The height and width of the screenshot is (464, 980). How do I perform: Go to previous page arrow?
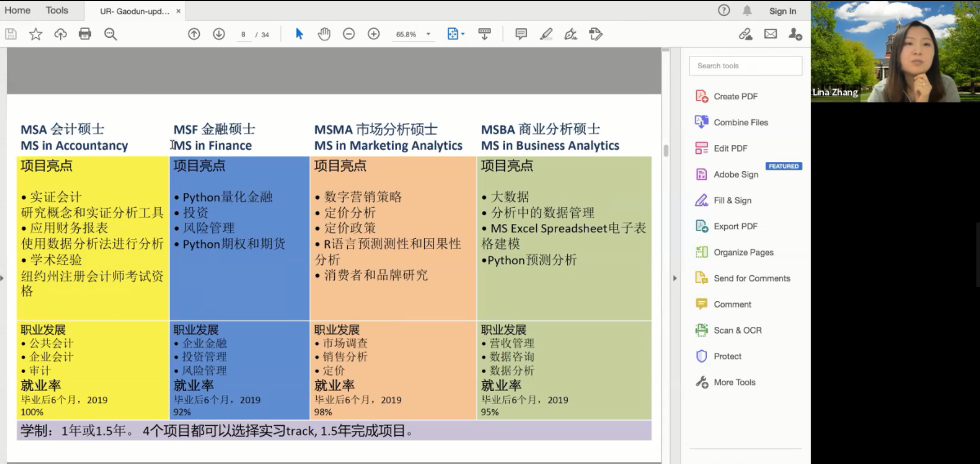click(x=194, y=34)
